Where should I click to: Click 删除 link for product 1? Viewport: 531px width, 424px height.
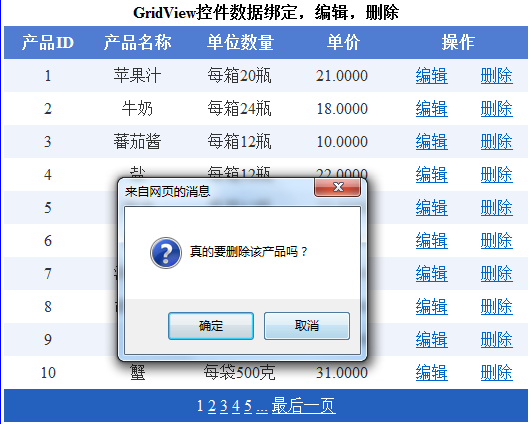496,76
